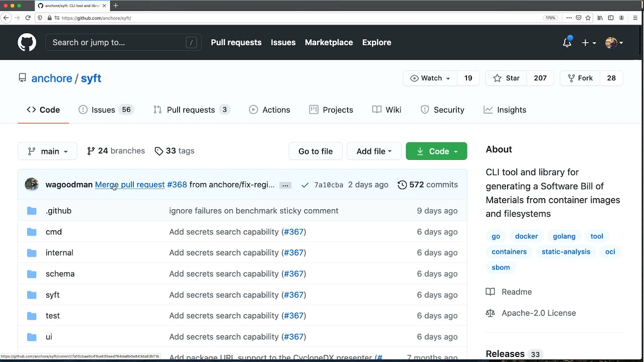Open the syft folder in file list
This screenshot has width=644, height=362.
pos(52,295)
